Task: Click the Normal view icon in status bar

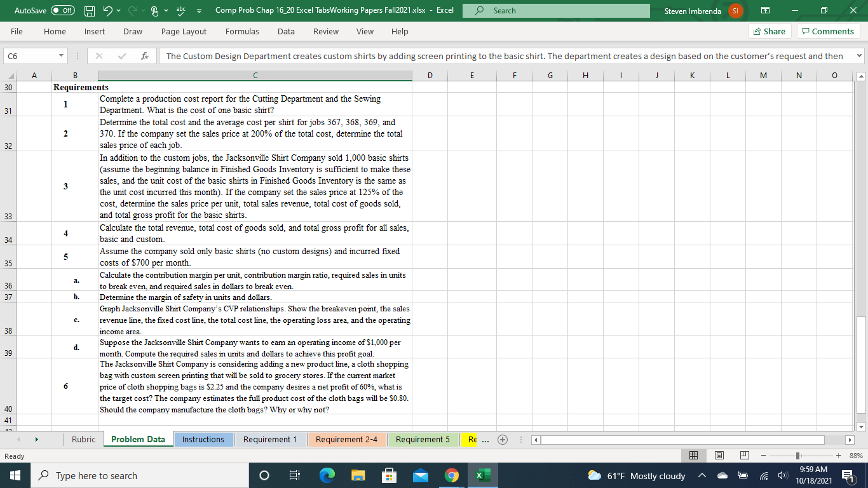Action: point(694,456)
